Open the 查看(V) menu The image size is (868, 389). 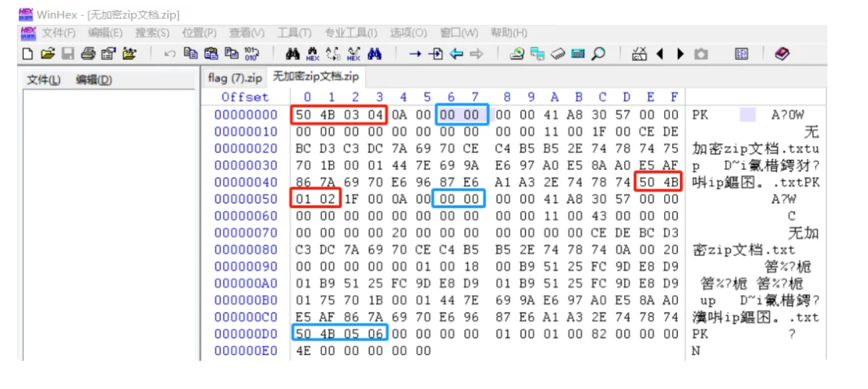247,33
